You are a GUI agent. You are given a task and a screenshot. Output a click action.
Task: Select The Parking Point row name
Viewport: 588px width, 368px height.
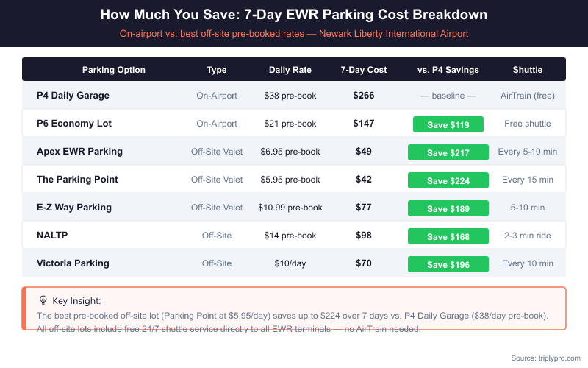77,180
